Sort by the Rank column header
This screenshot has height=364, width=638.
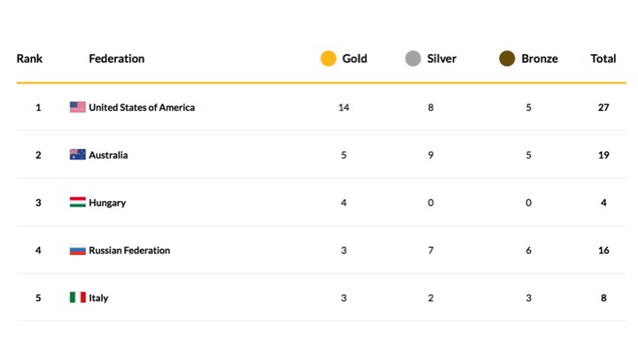[x=29, y=58]
